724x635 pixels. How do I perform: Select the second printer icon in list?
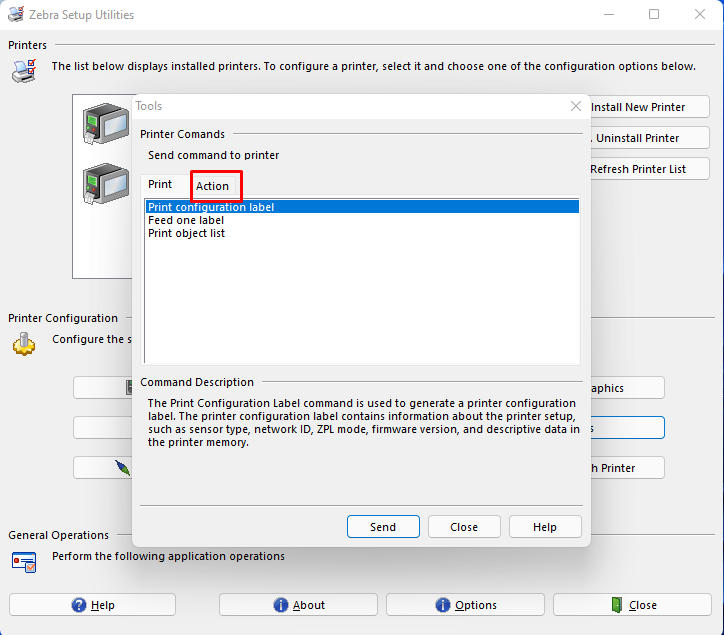point(106,184)
